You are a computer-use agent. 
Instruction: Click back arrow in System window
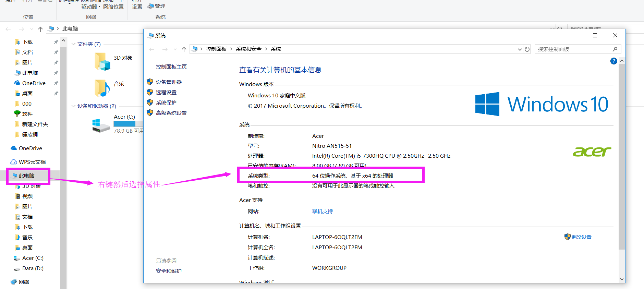[x=152, y=49]
